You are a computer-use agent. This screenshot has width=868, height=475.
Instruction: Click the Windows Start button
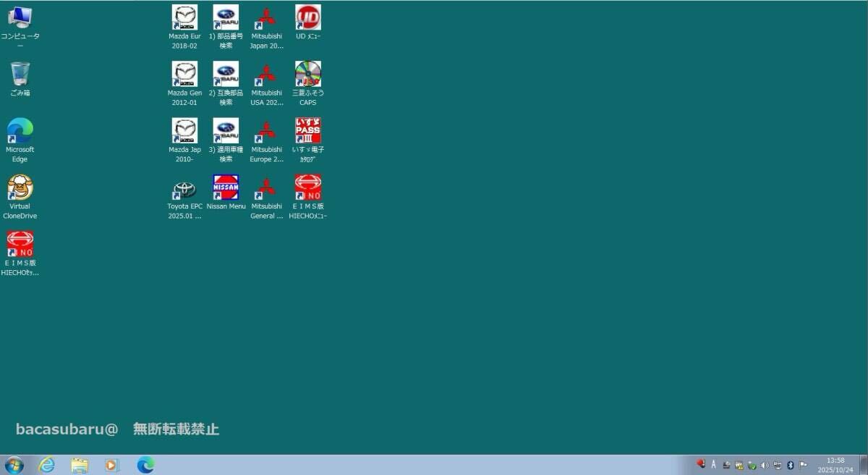[x=14, y=465]
